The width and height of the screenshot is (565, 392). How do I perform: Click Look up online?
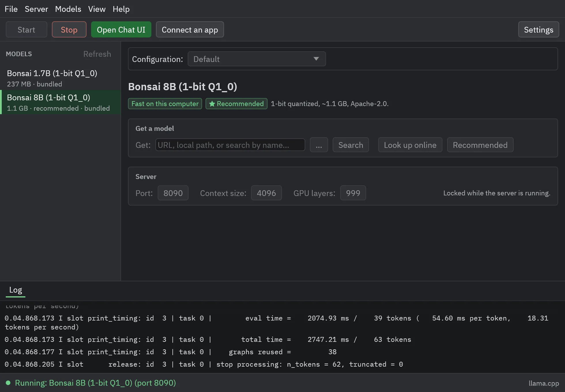pyautogui.click(x=410, y=145)
